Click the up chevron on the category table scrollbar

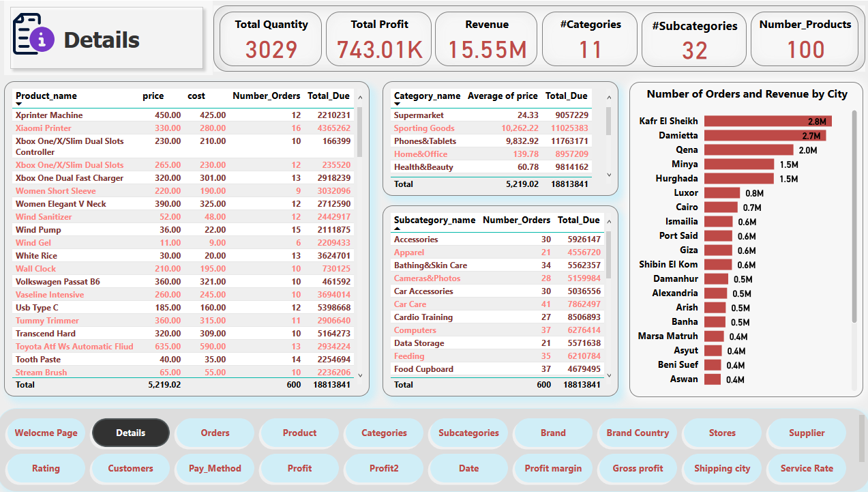pyautogui.click(x=609, y=98)
